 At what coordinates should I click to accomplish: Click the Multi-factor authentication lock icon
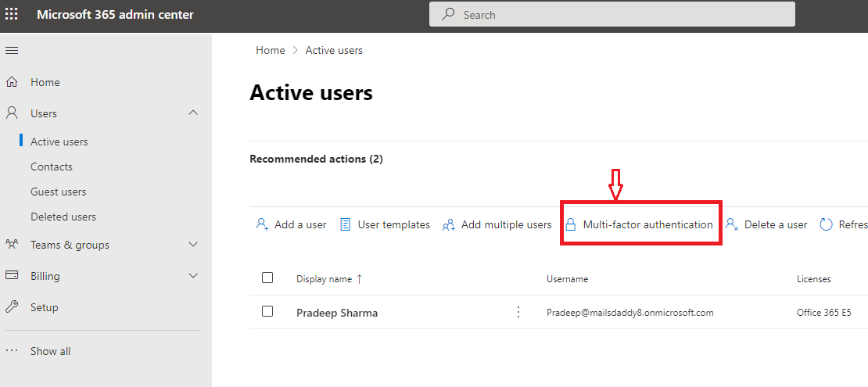pyautogui.click(x=571, y=224)
